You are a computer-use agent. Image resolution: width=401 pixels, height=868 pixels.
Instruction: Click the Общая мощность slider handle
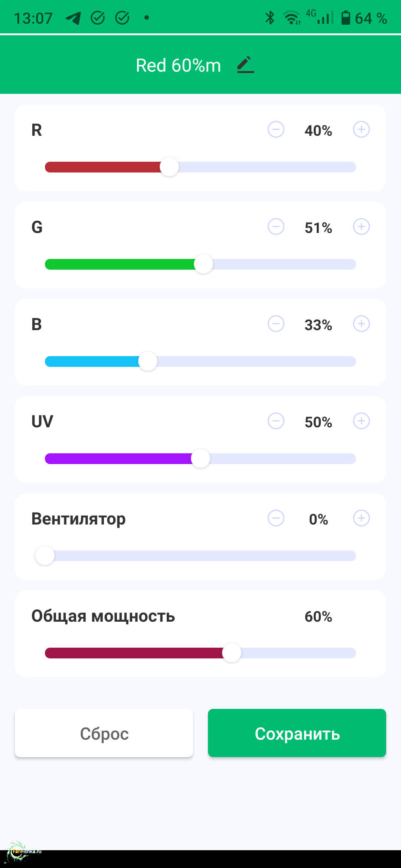point(232,653)
